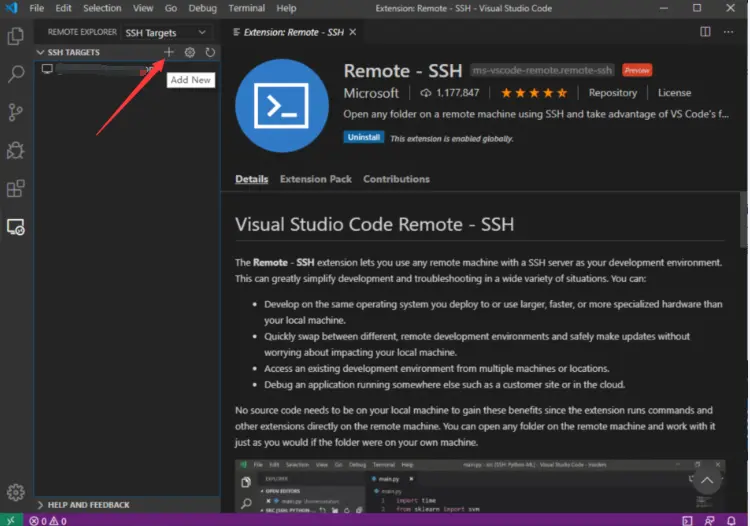750x526 pixels.
Task: Open the Extensions view in activity bar
Action: (16, 188)
